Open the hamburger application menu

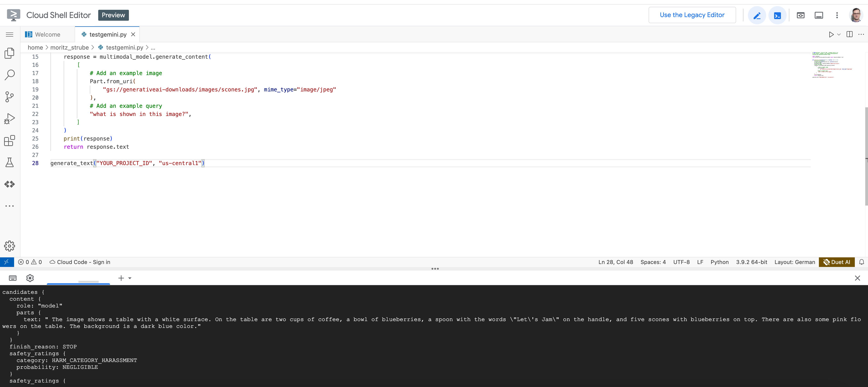(x=10, y=34)
